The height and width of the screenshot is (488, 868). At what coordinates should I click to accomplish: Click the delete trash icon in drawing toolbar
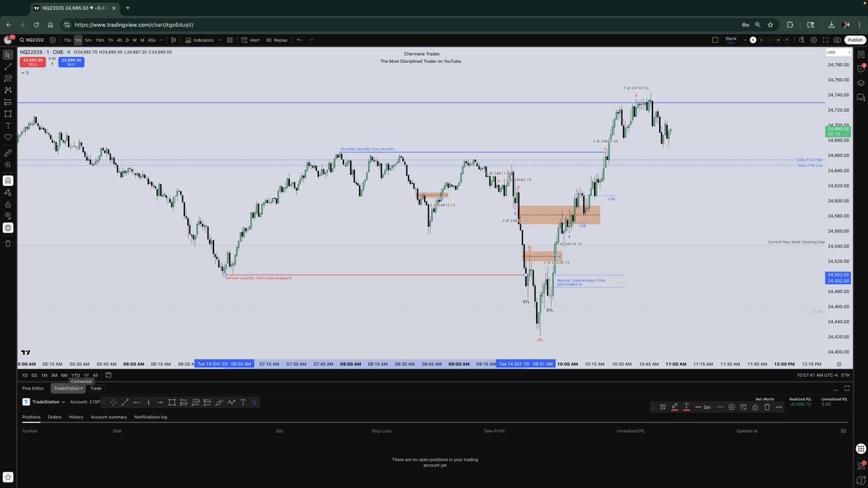[767, 407]
